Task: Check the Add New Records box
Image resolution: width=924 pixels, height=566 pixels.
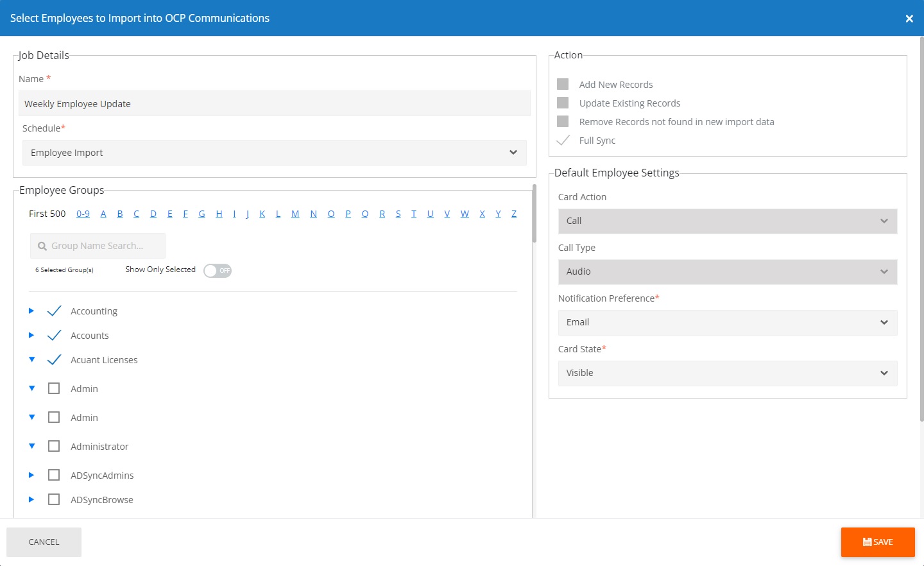Action: click(x=563, y=84)
